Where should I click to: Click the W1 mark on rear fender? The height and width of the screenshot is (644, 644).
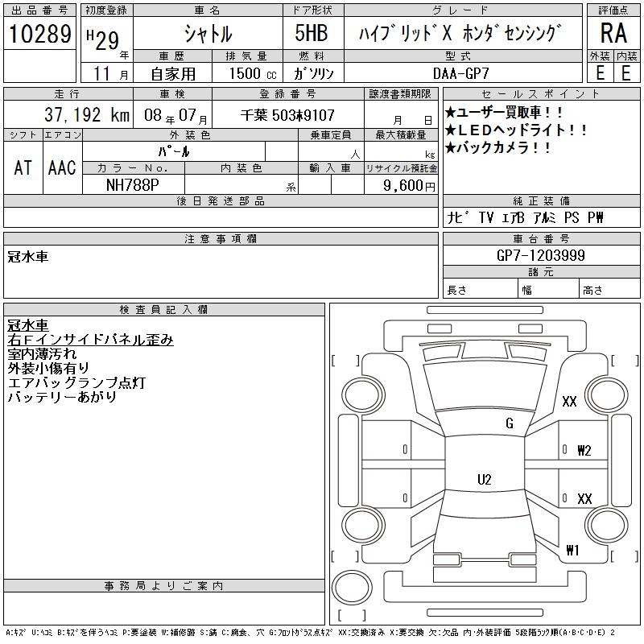pos(572,550)
